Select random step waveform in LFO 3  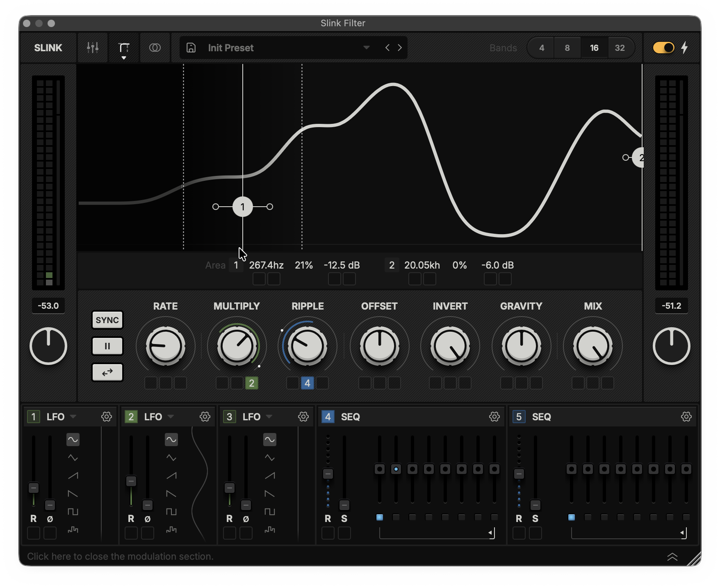(x=270, y=530)
